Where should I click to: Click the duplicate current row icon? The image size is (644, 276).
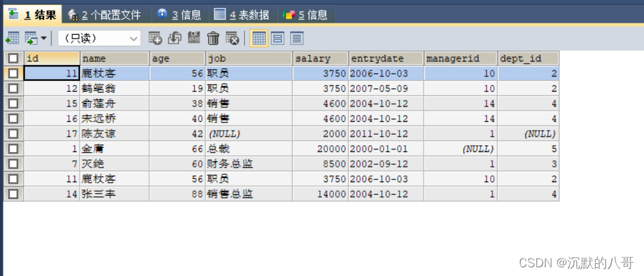coord(175,38)
